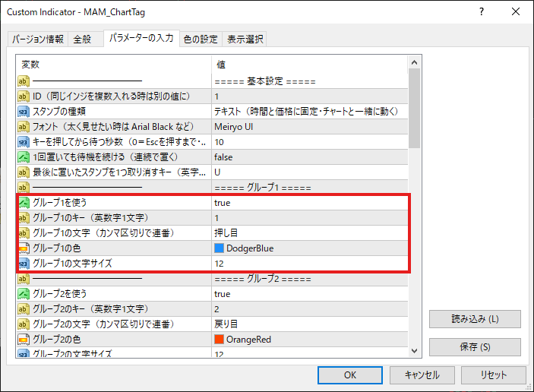Image resolution: width=534 pixels, height=392 pixels.
Task: Click the string icon beside グループ2のキー
Action: 23,309
